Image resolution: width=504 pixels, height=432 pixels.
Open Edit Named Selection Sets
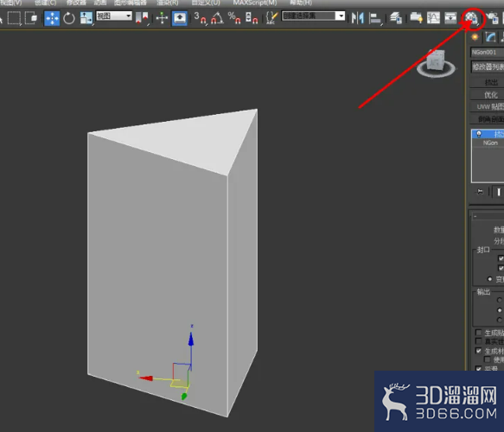coord(272,18)
